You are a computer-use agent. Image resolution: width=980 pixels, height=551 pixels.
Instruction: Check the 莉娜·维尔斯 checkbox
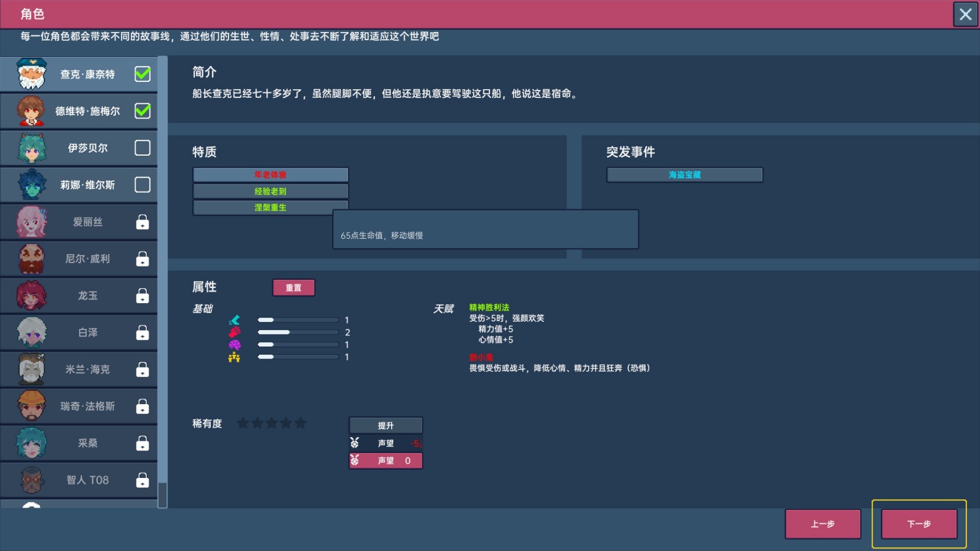coord(142,185)
